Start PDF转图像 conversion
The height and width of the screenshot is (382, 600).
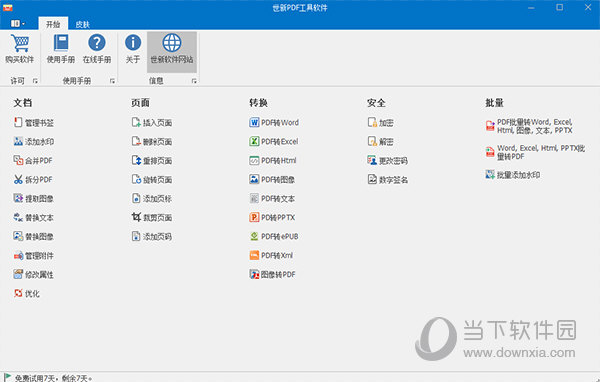click(272, 180)
